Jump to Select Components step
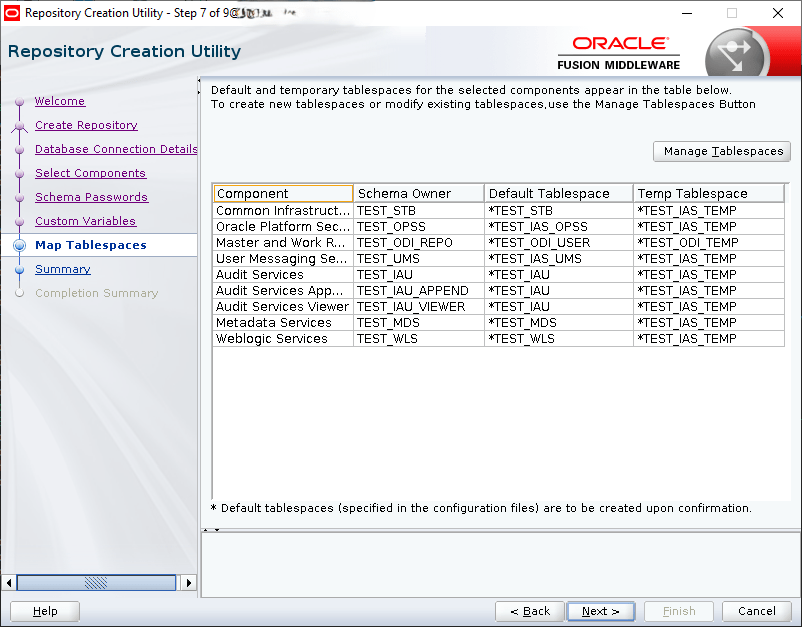 [90, 174]
